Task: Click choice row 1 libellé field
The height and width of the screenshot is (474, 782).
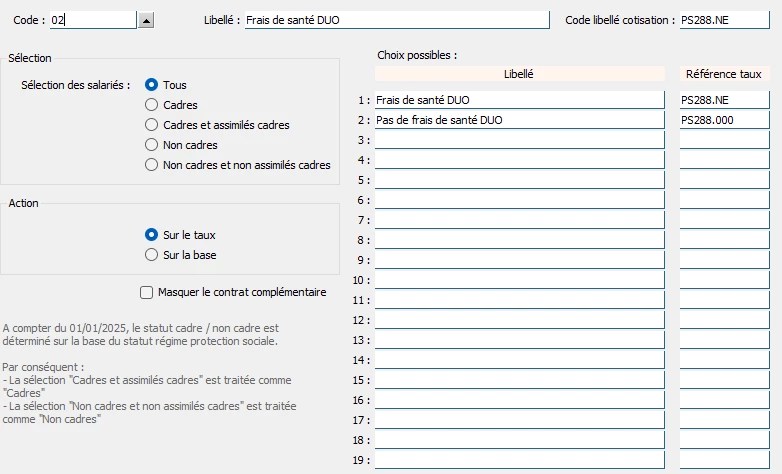Action: tap(520, 100)
